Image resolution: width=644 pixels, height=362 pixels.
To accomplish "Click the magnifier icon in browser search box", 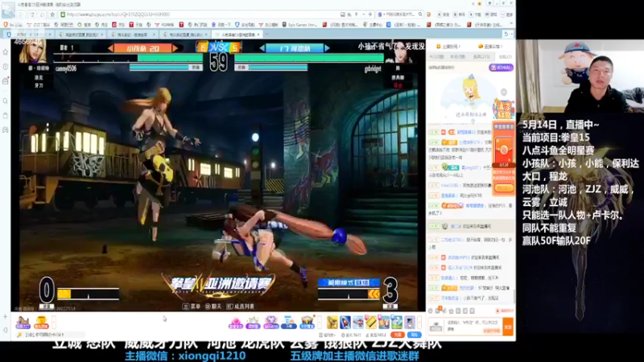I will coord(420,14).
